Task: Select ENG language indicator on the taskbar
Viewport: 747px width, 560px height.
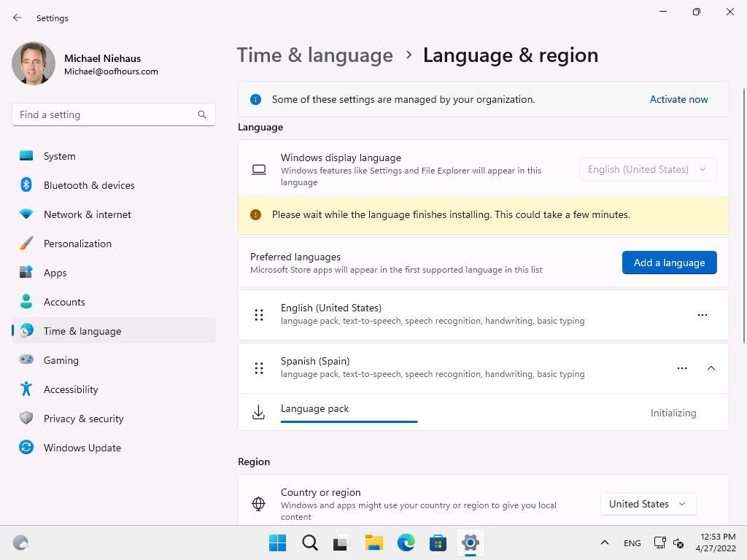Action: (632, 543)
